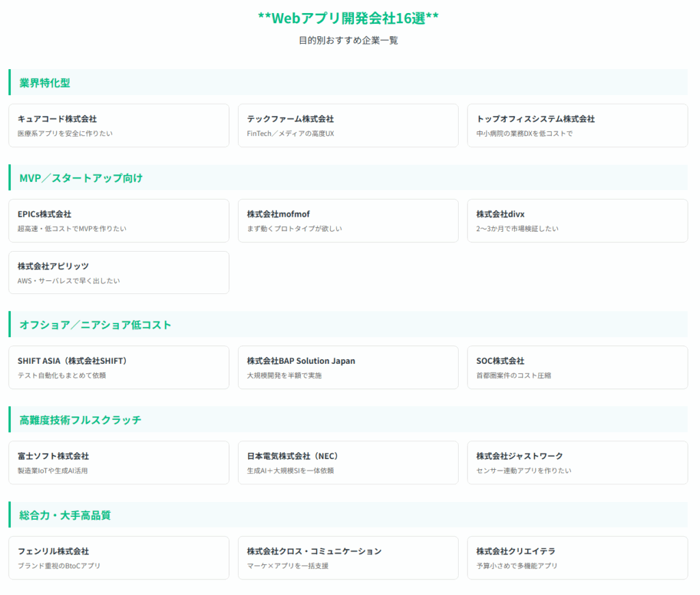
Task: Select the テックファーム株式会社 card
Action: click(x=348, y=126)
